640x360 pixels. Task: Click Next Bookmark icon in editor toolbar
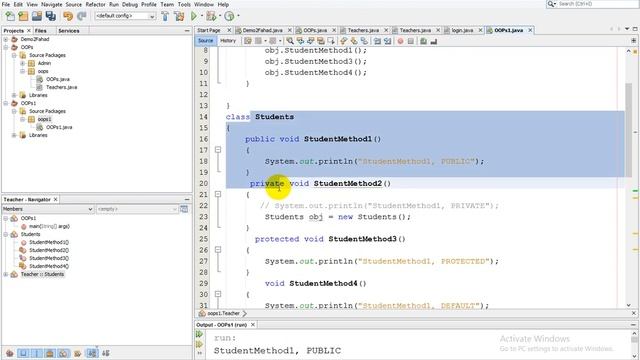point(353,41)
